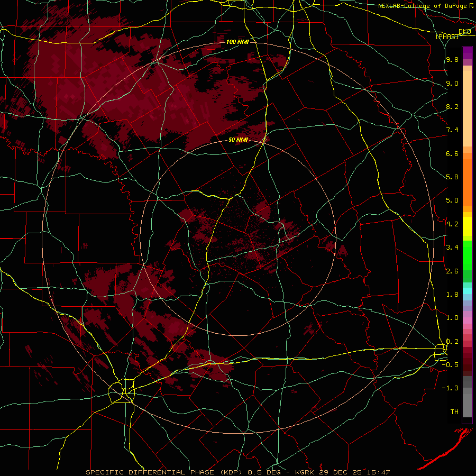
Task: Pick the bright yellow band near 4.2
Action: point(467,226)
